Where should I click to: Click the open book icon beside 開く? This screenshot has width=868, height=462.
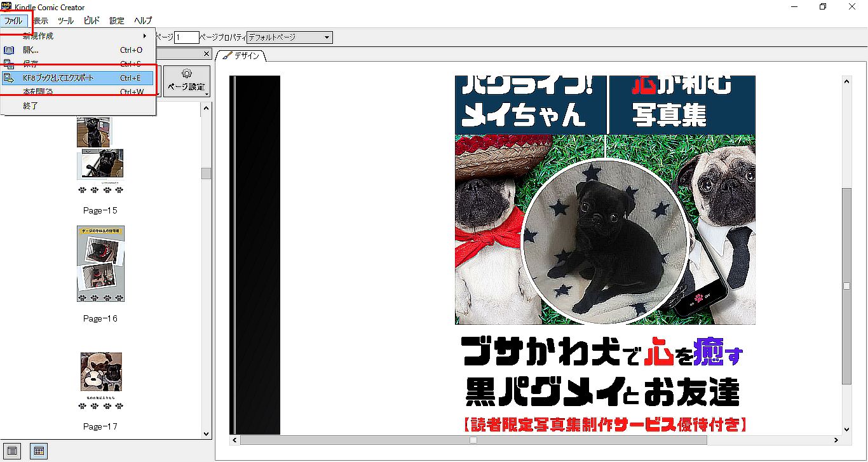(9, 50)
